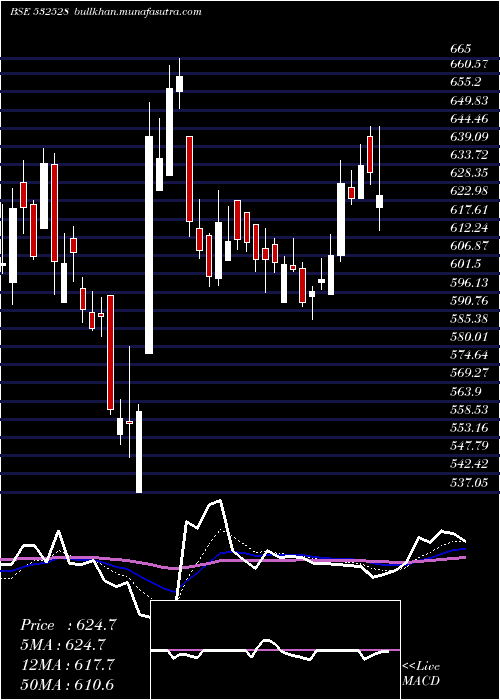Click the Price : 624.7 readout

tap(68, 625)
